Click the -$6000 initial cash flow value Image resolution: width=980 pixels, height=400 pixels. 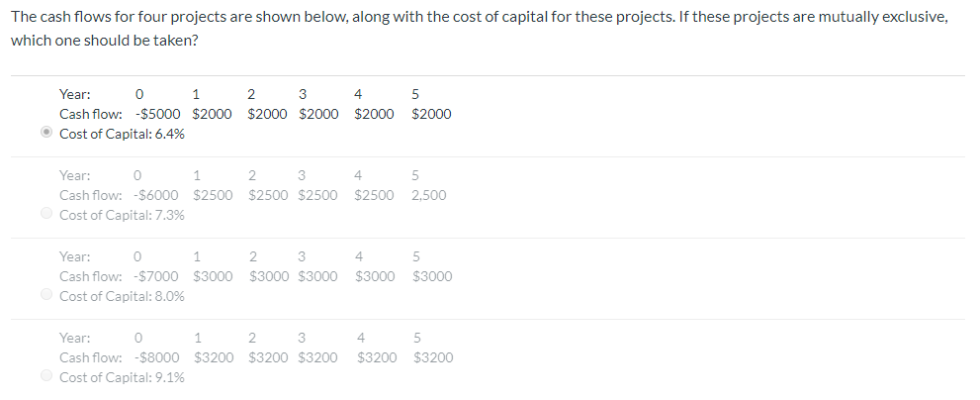155,195
